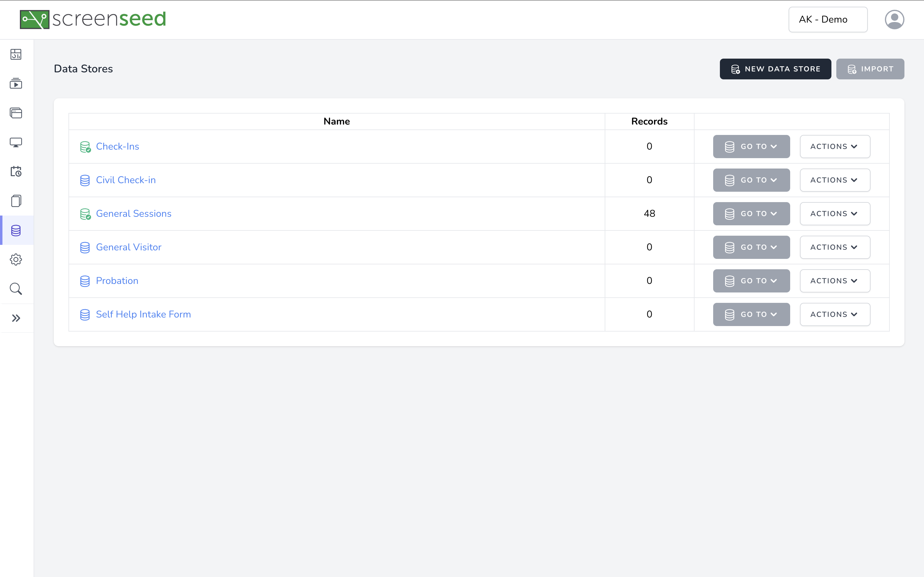Open the AK - Demo account selector
Image resolution: width=924 pixels, height=577 pixels.
[x=827, y=20]
